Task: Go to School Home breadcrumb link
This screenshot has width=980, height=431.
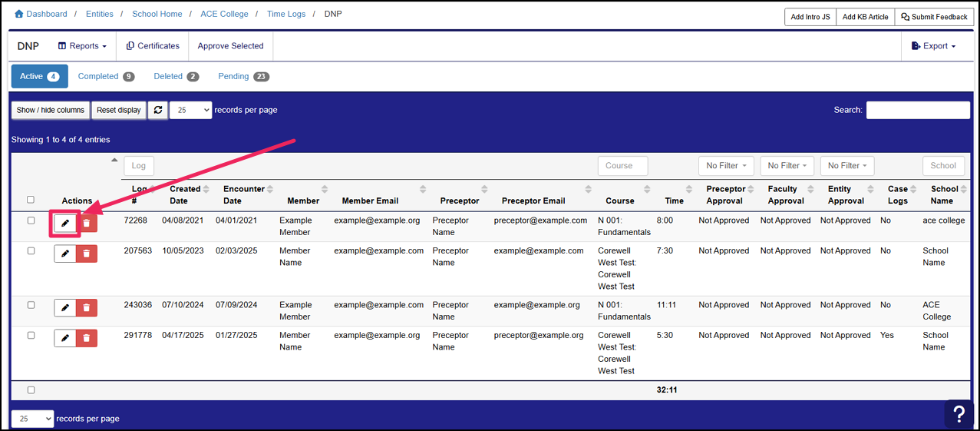Action: click(157, 14)
